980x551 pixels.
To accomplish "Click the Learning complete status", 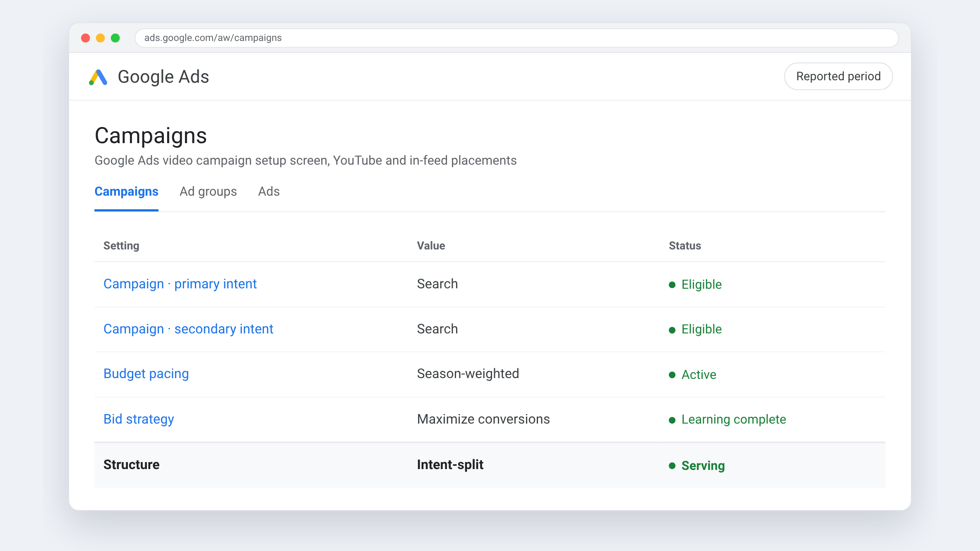I will [x=727, y=420].
